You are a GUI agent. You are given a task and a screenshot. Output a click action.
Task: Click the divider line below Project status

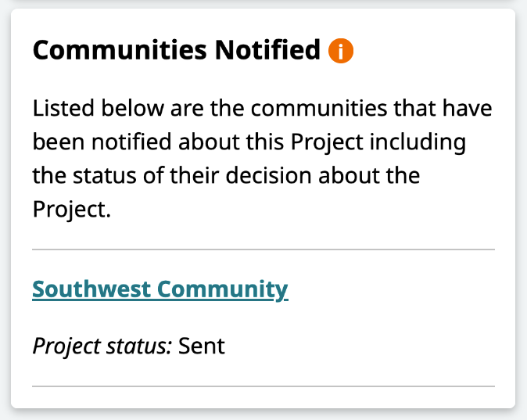263,386
